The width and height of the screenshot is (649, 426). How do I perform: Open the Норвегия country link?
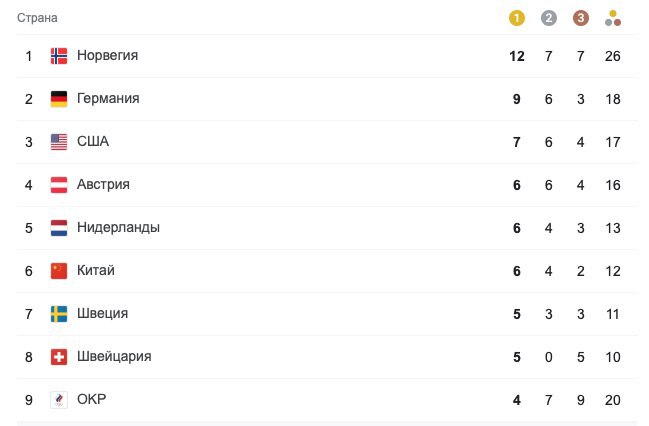click(x=107, y=56)
